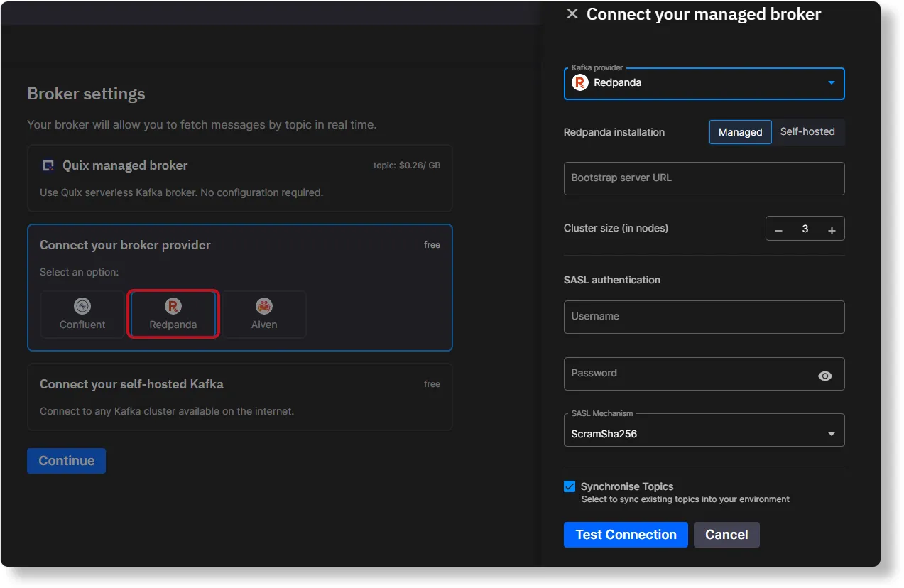Click the Redpanda logo in provider field
Image resolution: width=904 pixels, height=588 pixels.
tap(580, 82)
